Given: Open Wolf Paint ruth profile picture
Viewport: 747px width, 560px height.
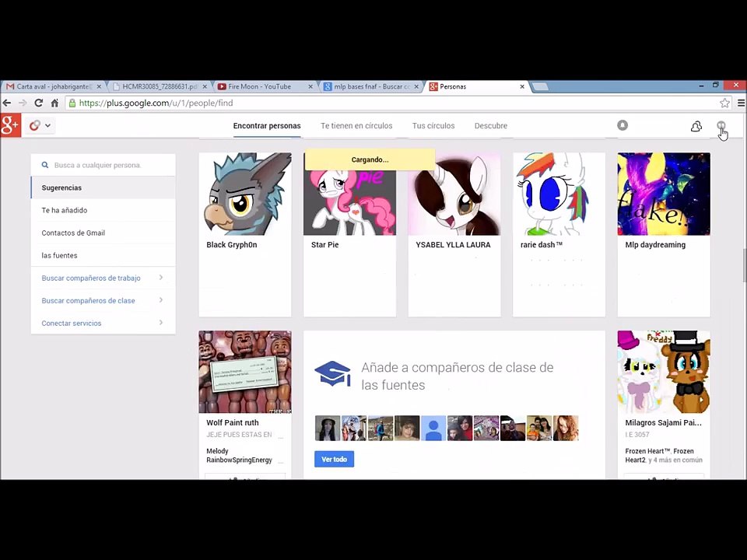Looking at the screenshot, I should [245, 372].
